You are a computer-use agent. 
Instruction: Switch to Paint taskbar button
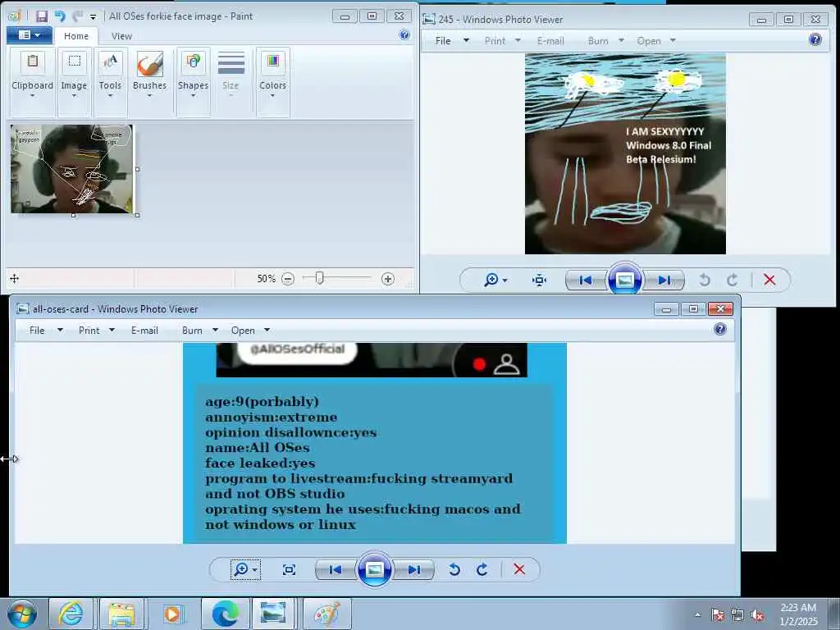coord(326,614)
